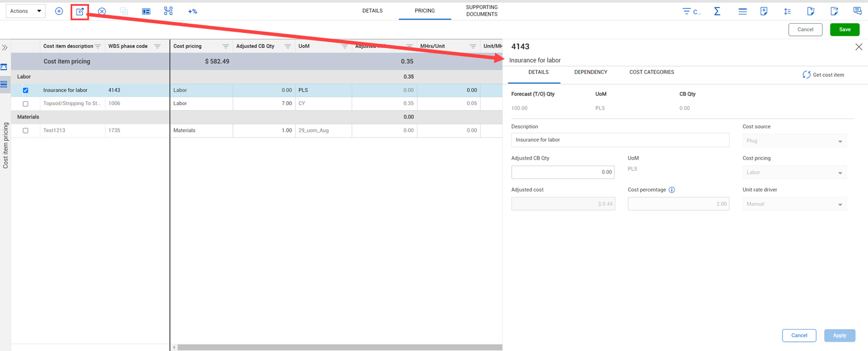Screen dimensions: 868x351
Task: Check the Topsoil/Stripping row checkbox
Action: click(25, 104)
